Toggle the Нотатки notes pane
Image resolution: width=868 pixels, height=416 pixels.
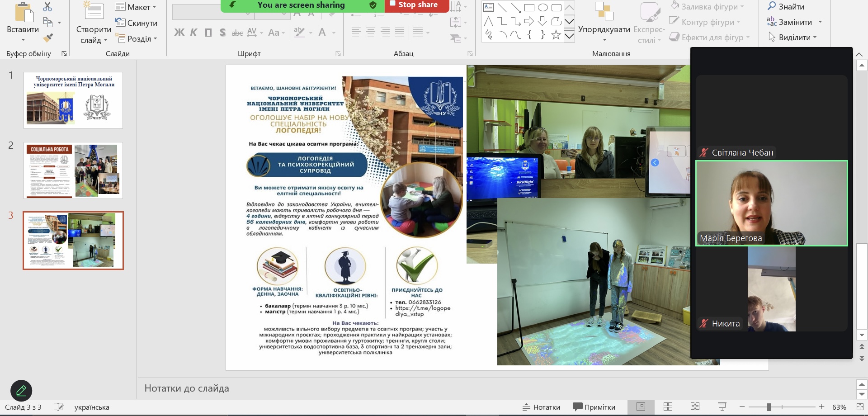point(541,407)
